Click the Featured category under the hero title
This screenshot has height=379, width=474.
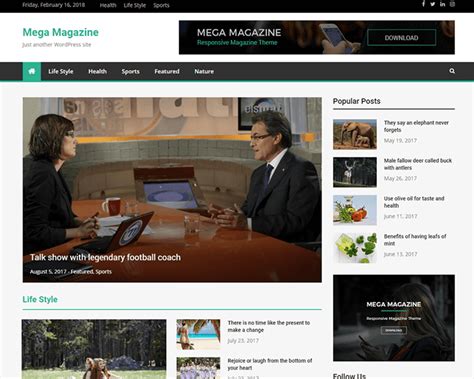(82, 272)
